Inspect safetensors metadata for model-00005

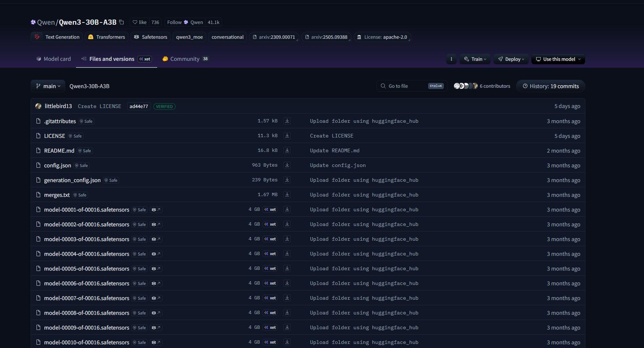click(x=156, y=269)
